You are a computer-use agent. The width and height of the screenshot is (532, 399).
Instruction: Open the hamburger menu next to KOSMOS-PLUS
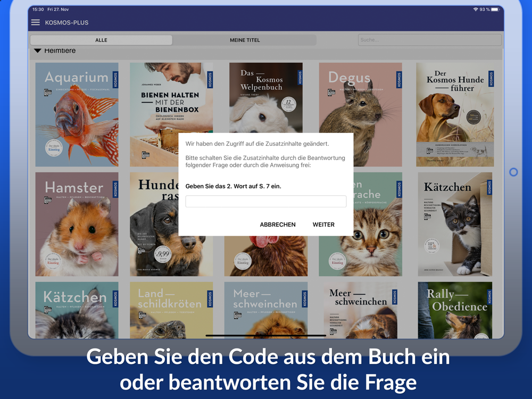click(35, 22)
